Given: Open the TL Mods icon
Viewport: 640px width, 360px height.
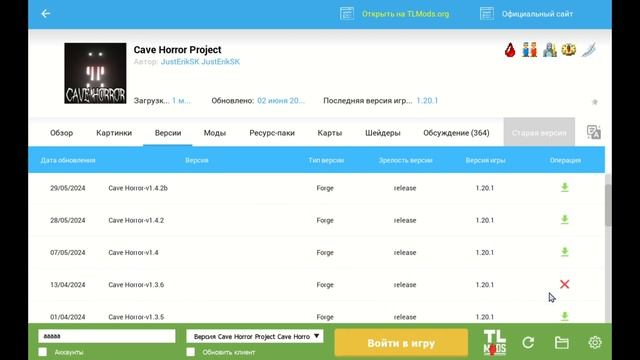Looking at the screenshot, I should pos(495,342).
